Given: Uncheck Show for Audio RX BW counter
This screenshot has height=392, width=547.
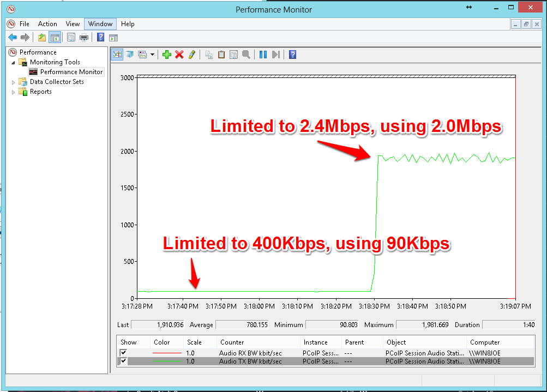Looking at the screenshot, I should point(124,353).
